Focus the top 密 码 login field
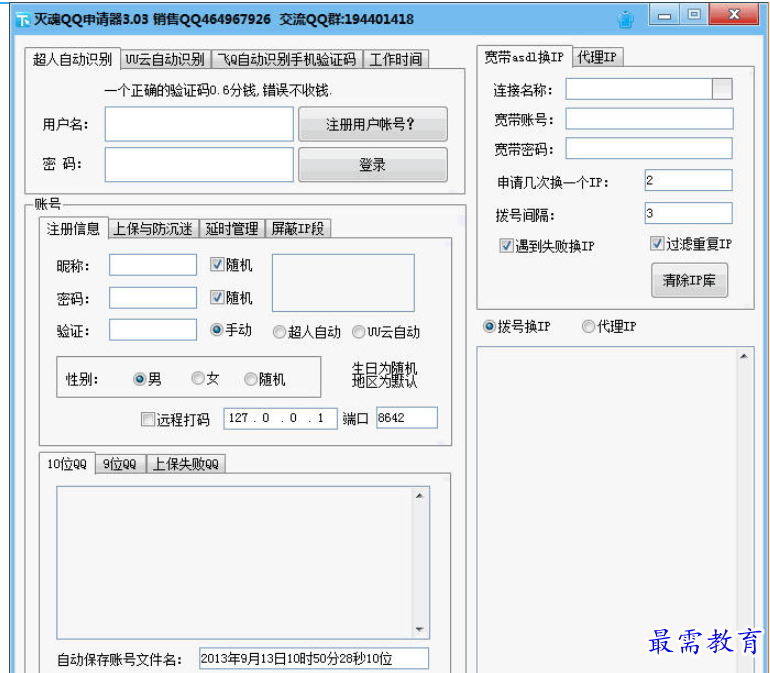Viewport: 770px width, 673px height. [x=199, y=165]
